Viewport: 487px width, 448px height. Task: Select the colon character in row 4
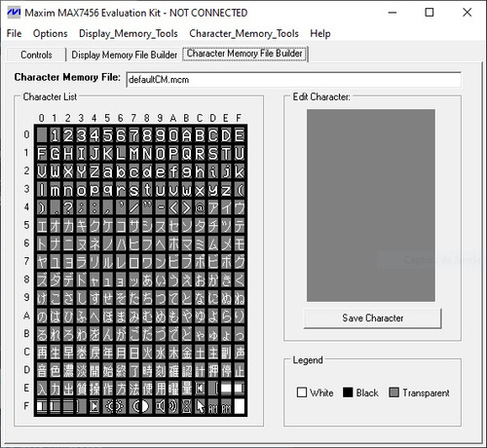(94, 207)
